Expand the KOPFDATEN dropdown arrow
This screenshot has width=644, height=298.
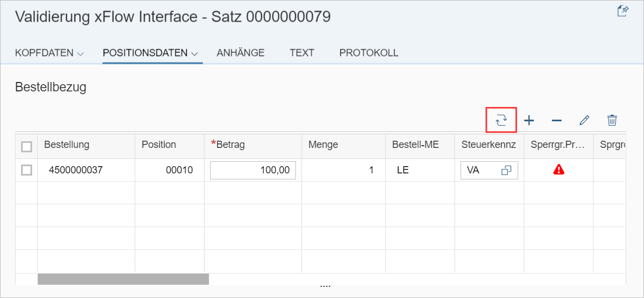80,54
